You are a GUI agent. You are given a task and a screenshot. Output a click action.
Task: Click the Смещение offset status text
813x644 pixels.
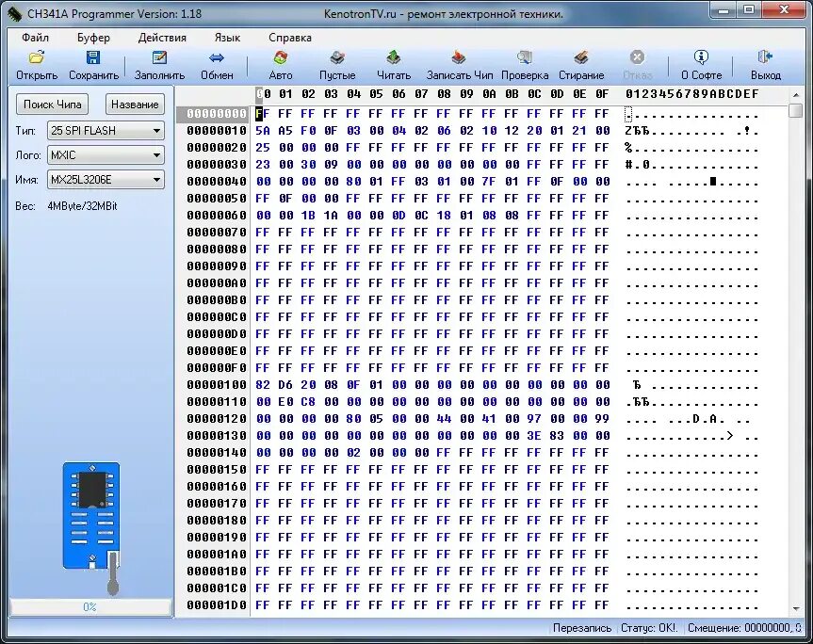tap(744, 628)
